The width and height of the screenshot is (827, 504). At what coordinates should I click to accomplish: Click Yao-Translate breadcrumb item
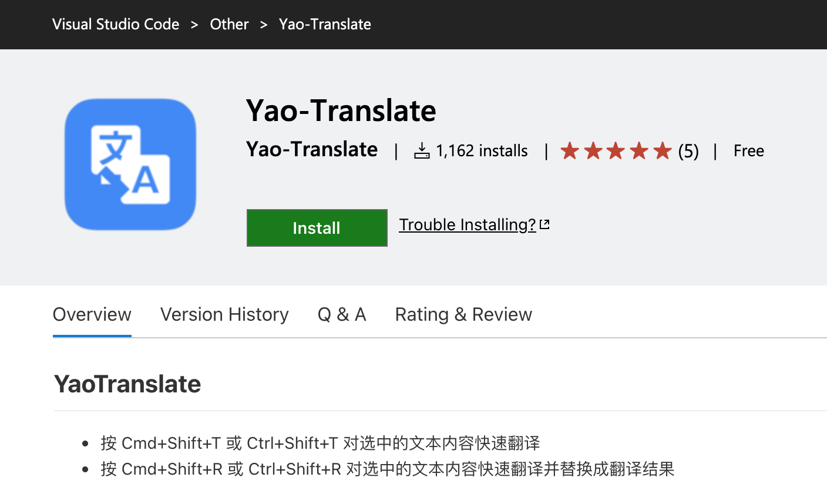pos(325,24)
